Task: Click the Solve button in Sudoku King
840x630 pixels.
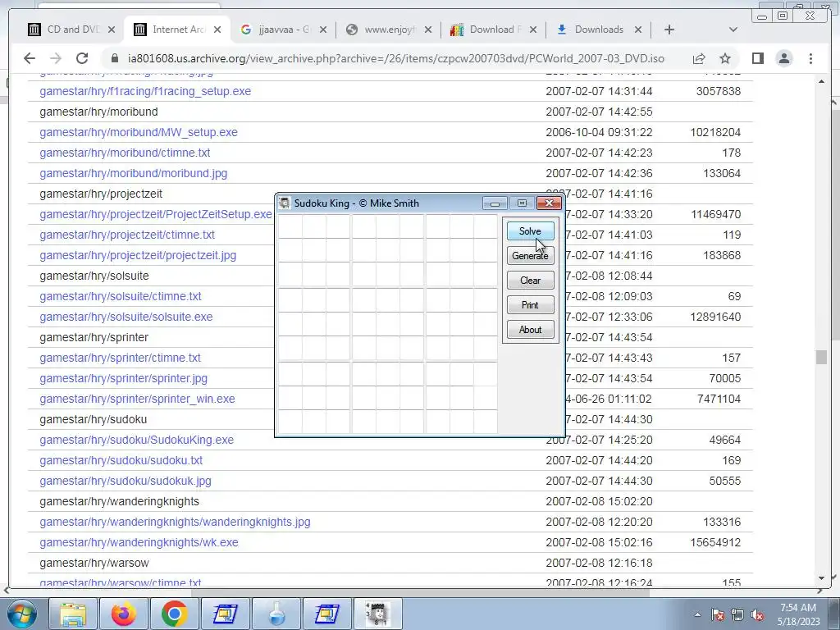Action: pyautogui.click(x=530, y=231)
